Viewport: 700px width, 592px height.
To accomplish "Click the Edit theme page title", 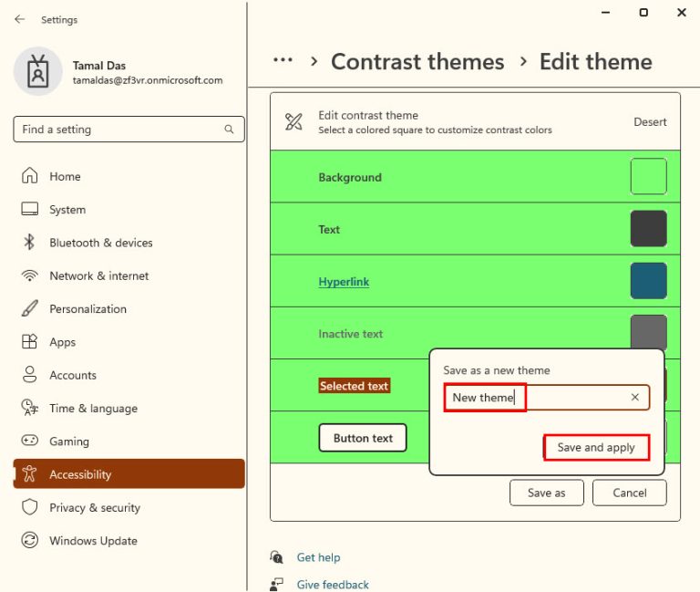I will 595,62.
